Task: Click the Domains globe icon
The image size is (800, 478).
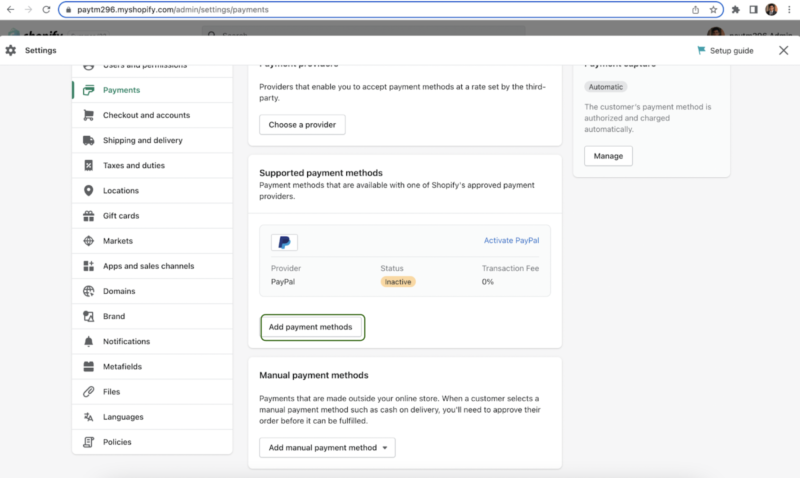Action: click(88, 291)
